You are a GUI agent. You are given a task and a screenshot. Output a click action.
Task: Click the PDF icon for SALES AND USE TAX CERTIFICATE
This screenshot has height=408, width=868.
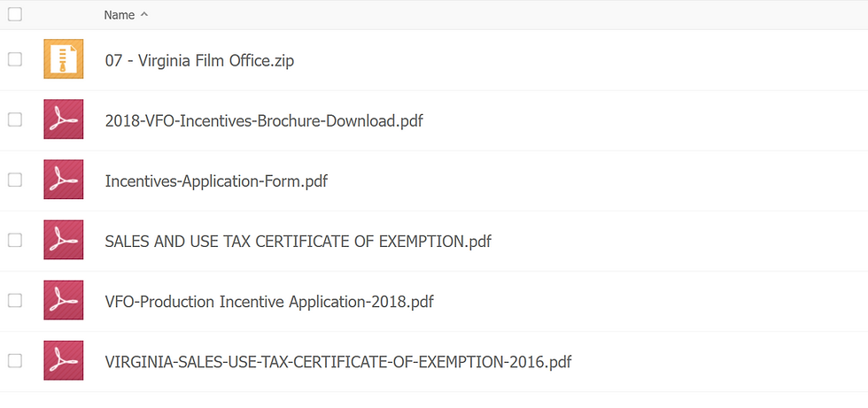[64, 239]
